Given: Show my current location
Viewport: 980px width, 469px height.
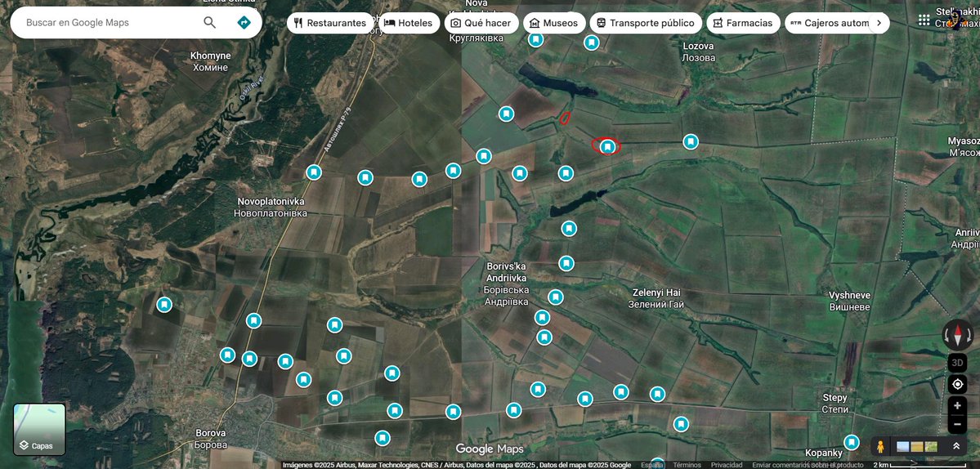Looking at the screenshot, I should [957, 384].
